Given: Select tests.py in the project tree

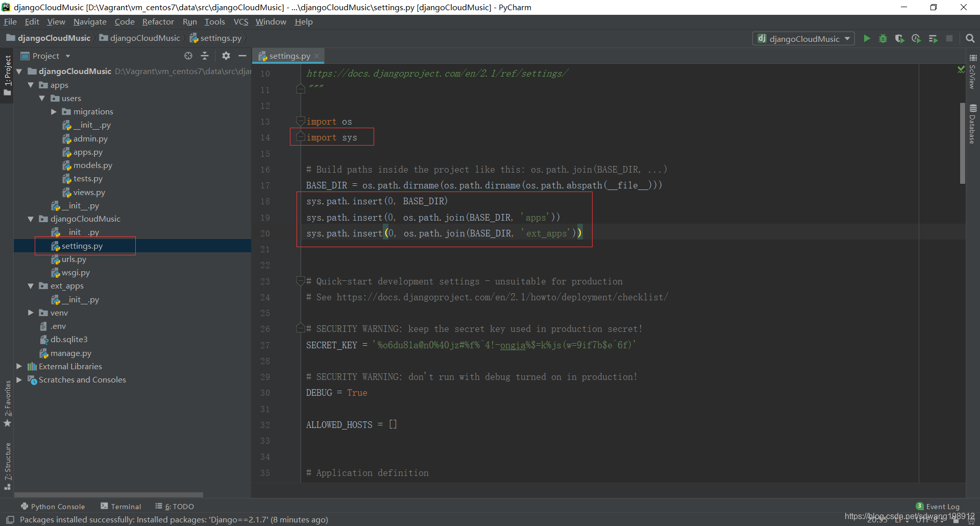Looking at the screenshot, I should (88, 178).
